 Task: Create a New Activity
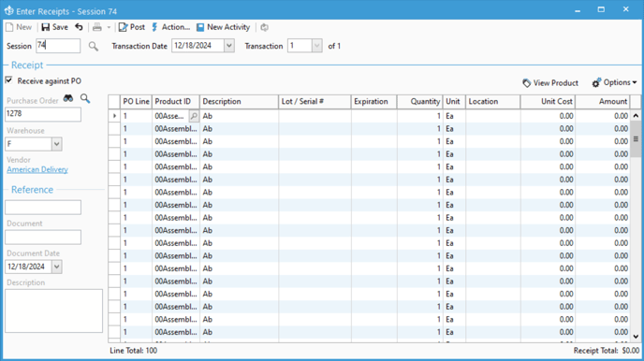(x=223, y=27)
